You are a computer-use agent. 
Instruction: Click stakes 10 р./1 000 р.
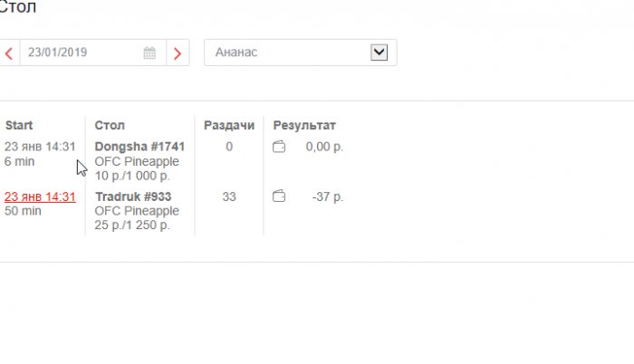tap(132, 176)
